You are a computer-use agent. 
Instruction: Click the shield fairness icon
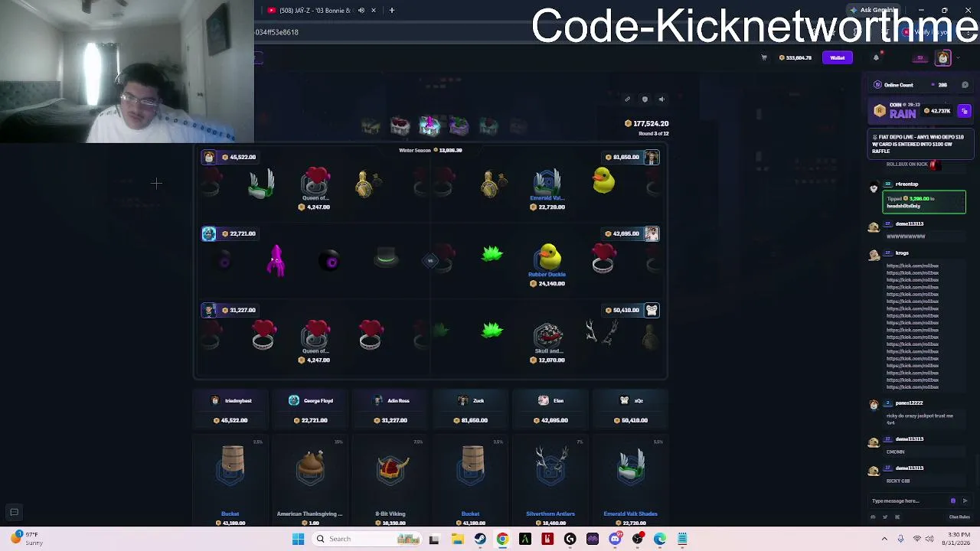645,99
